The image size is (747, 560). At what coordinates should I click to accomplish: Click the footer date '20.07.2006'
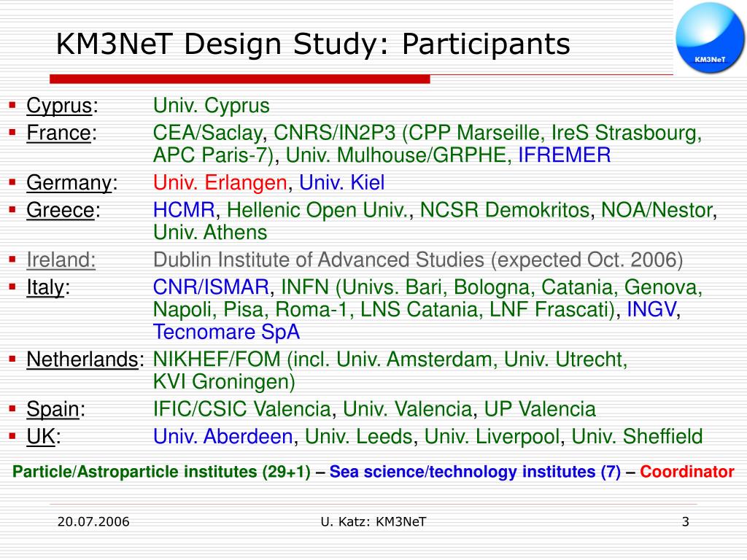93,522
